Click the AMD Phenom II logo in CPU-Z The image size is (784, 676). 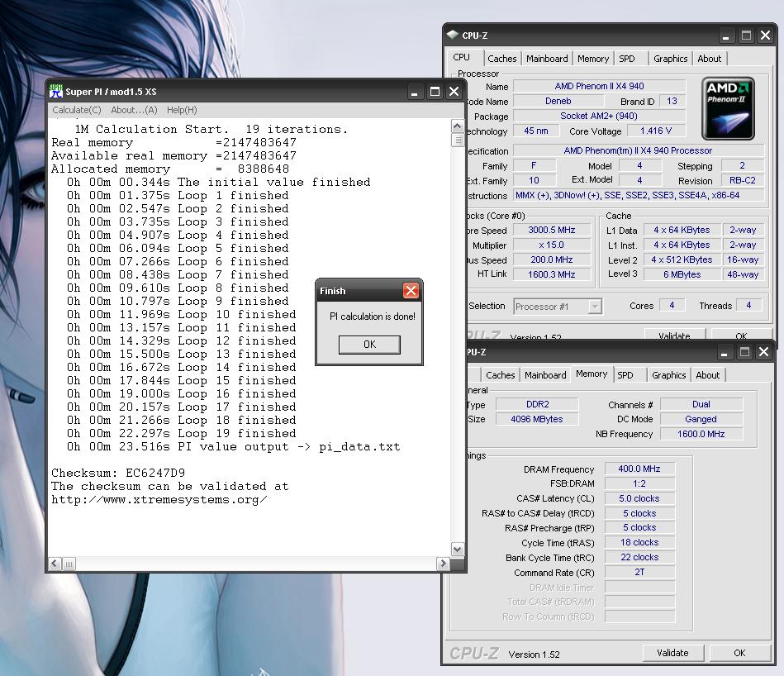pyautogui.click(x=728, y=108)
